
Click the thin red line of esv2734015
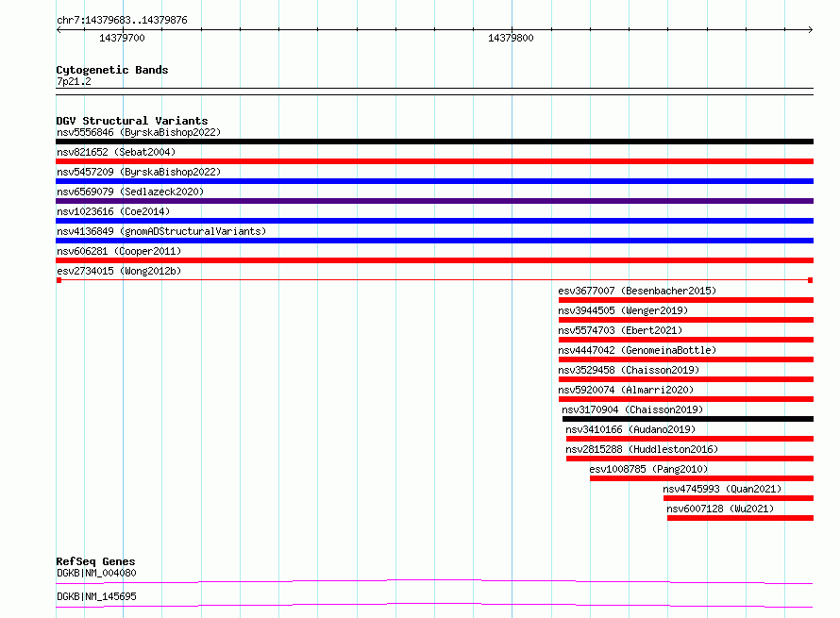click(434, 280)
